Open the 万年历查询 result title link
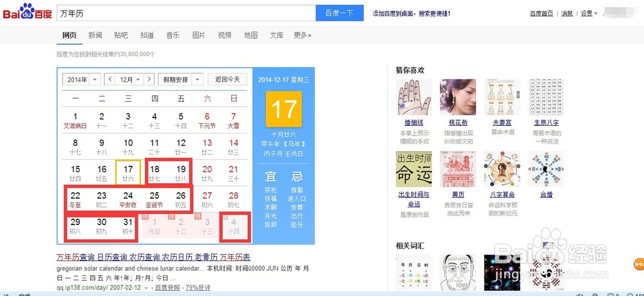The width and height of the screenshot is (644, 296). [153, 257]
